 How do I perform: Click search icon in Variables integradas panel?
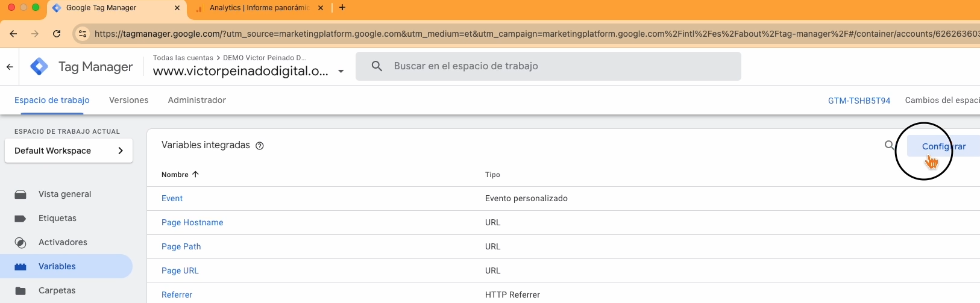coord(890,145)
